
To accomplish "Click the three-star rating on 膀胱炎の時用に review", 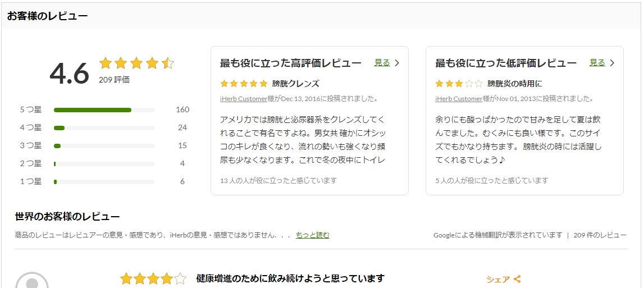I will 459,84.
